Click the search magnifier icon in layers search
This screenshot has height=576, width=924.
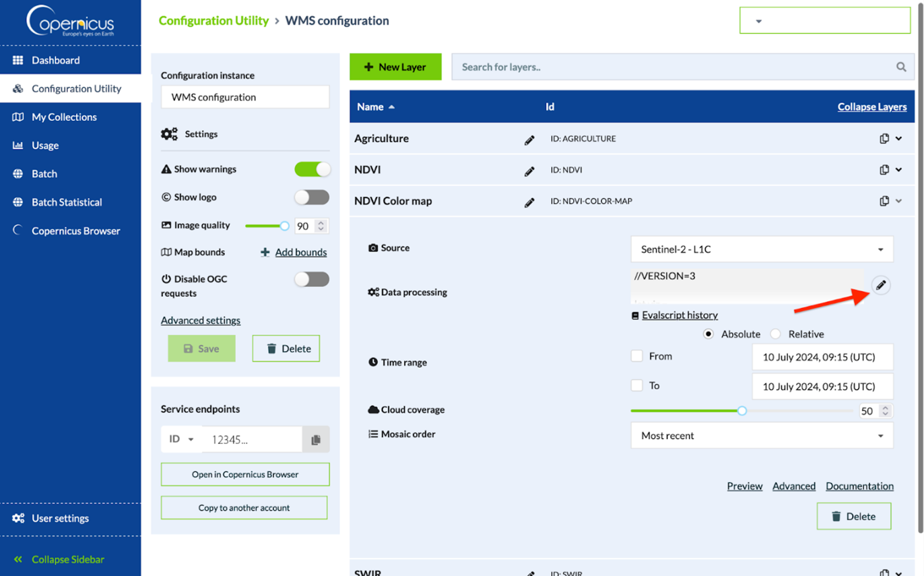tap(901, 67)
